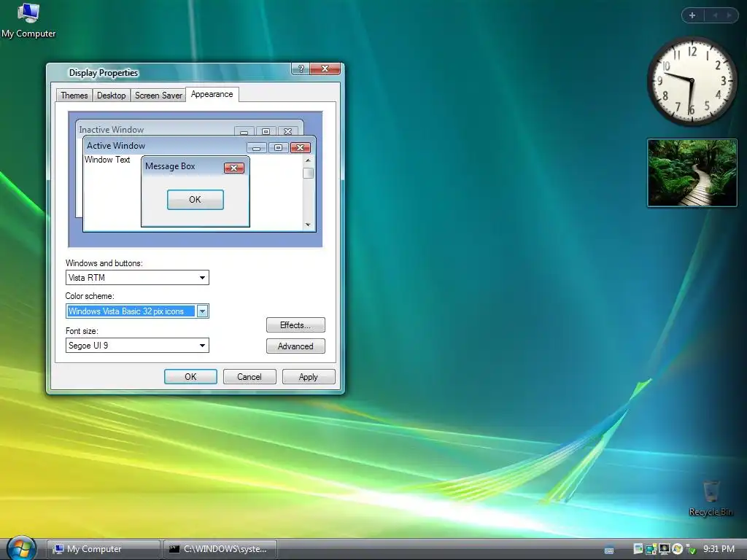Select the Appearance tab

[x=212, y=94]
